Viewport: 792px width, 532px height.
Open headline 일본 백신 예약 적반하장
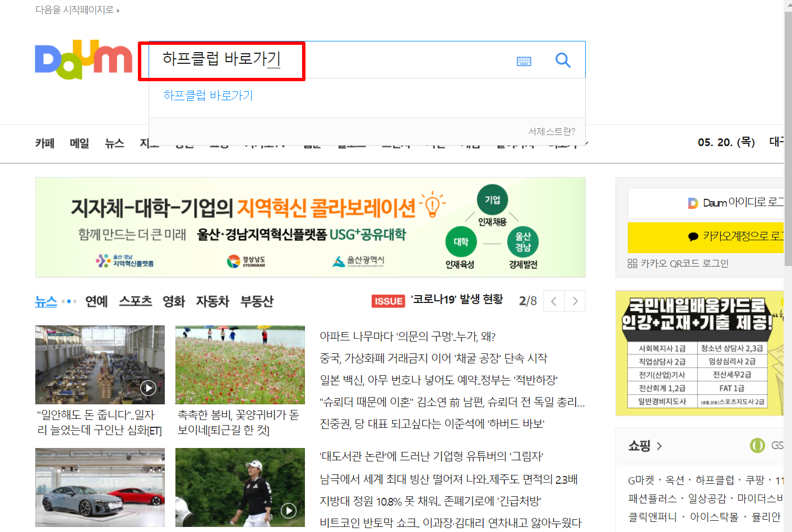pos(439,380)
